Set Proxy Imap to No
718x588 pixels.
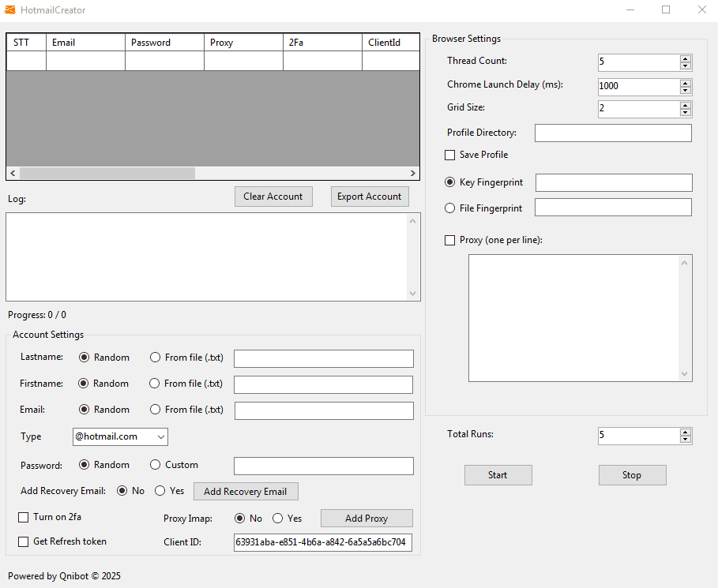pos(239,519)
